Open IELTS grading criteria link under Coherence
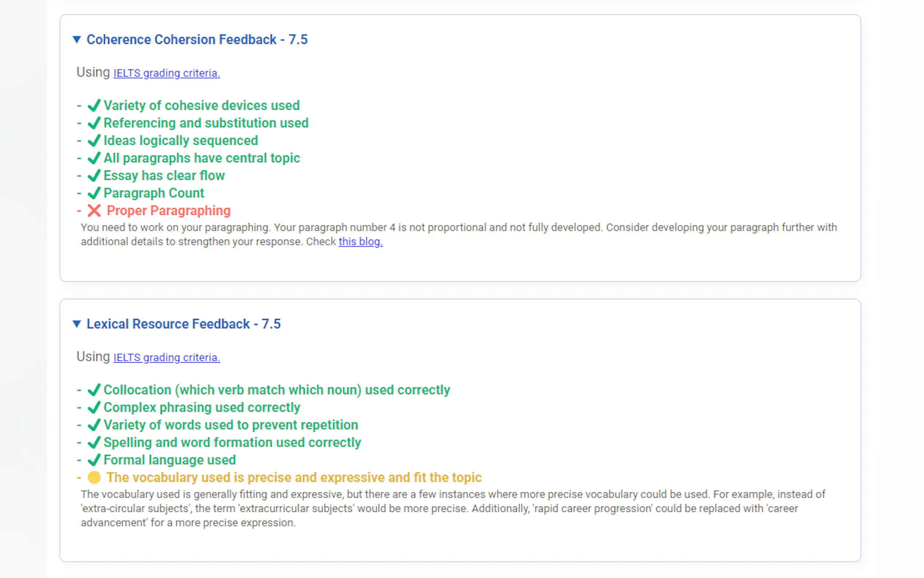This screenshot has width=924, height=578. click(167, 73)
